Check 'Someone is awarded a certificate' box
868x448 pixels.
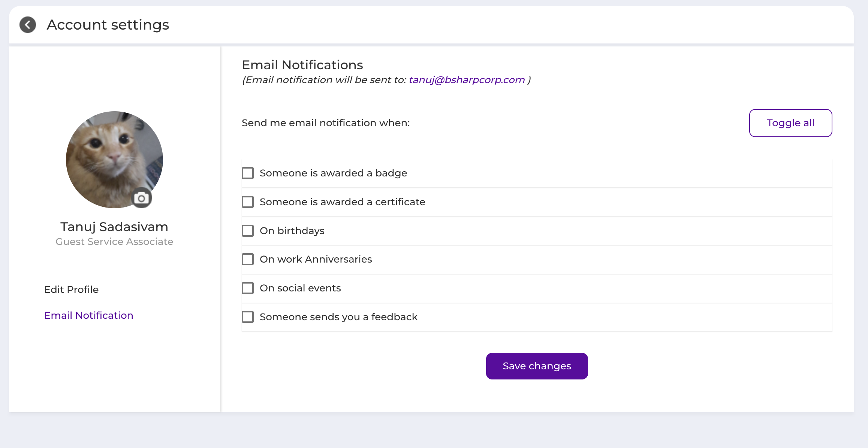pyautogui.click(x=248, y=202)
